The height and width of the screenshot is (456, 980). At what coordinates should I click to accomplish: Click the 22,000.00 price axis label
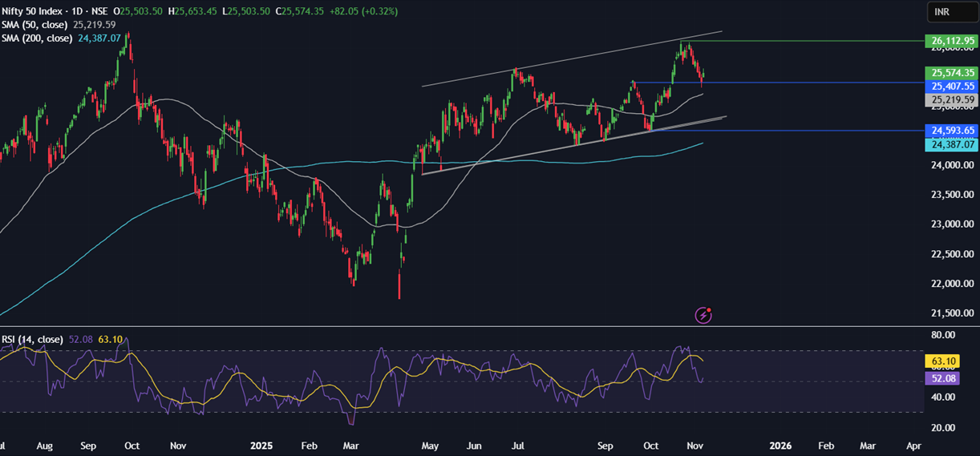[952, 284]
